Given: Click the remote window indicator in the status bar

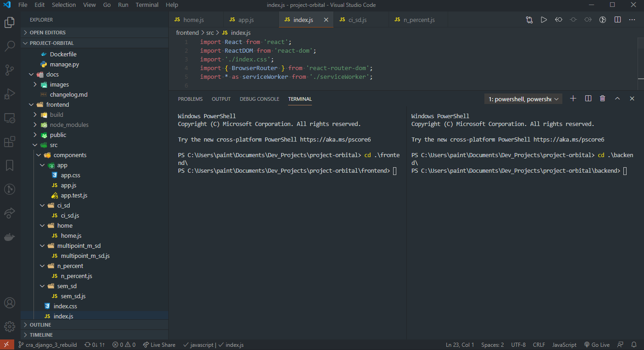Looking at the screenshot, I should click(6, 345).
